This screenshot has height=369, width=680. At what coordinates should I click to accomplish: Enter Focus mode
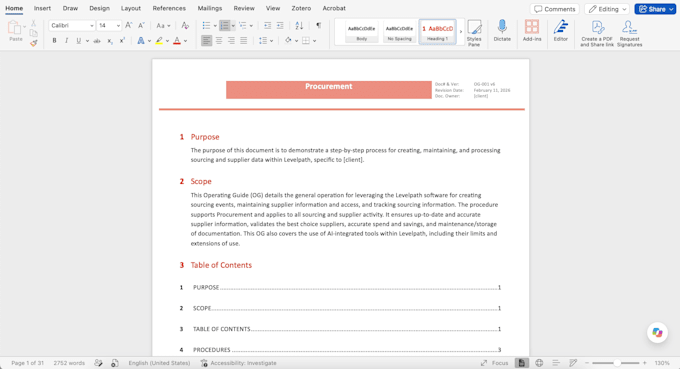click(494, 363)
